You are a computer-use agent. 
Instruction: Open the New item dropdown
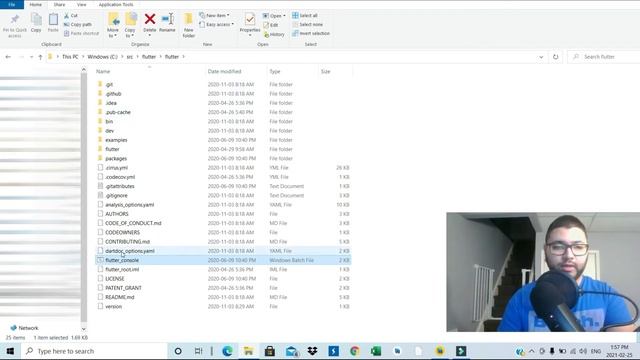pos(214,16)
